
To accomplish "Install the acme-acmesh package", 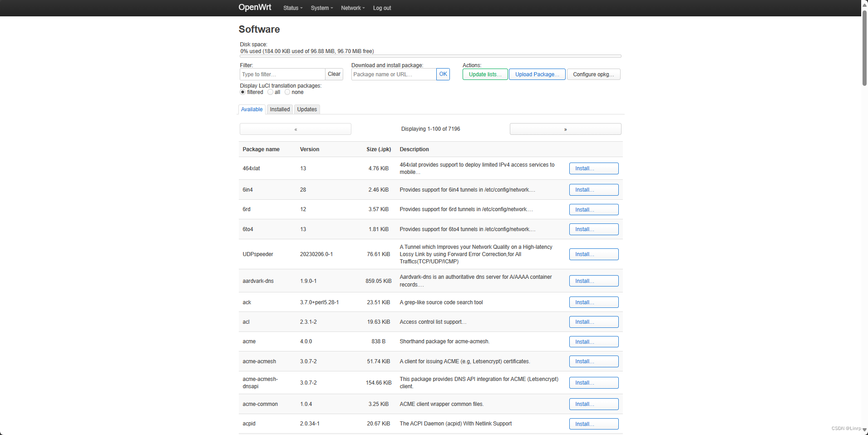I will (x=594, y=361).
